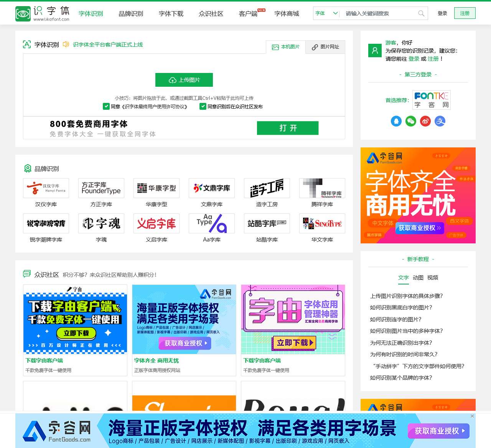Click the 品牌识别 section icon
The height and width of the screenshot is (448, 491).
click(x=28, y=169)
